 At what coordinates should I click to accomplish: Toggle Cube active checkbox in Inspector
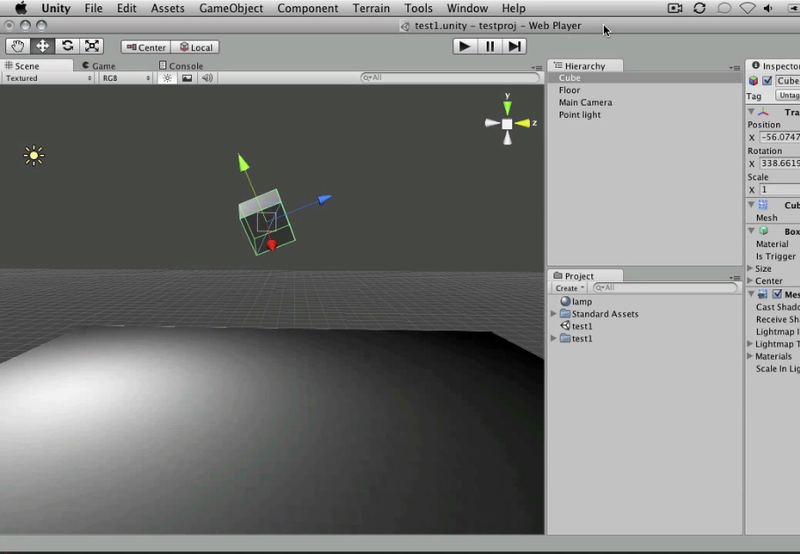(x=767, y=81)
